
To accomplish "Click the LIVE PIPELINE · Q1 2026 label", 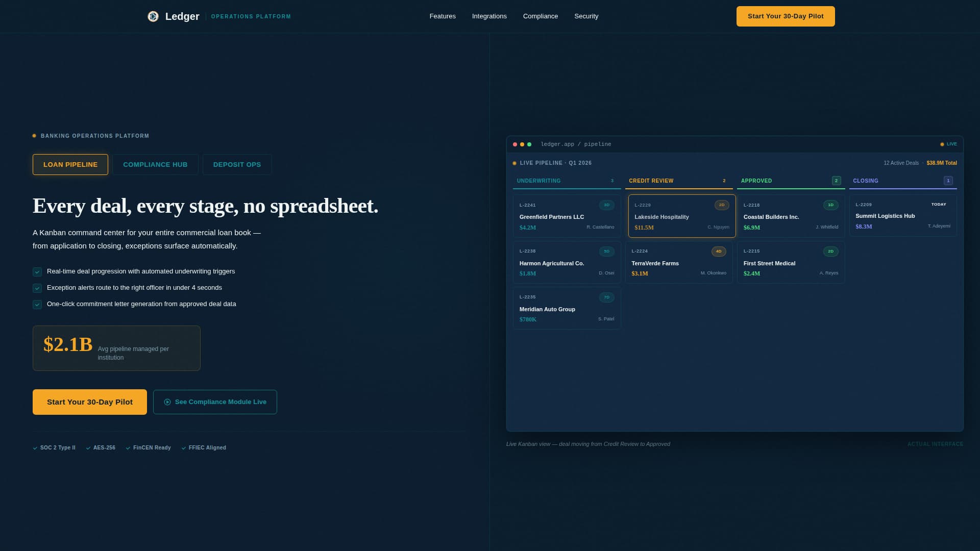I will click(556, 163).
